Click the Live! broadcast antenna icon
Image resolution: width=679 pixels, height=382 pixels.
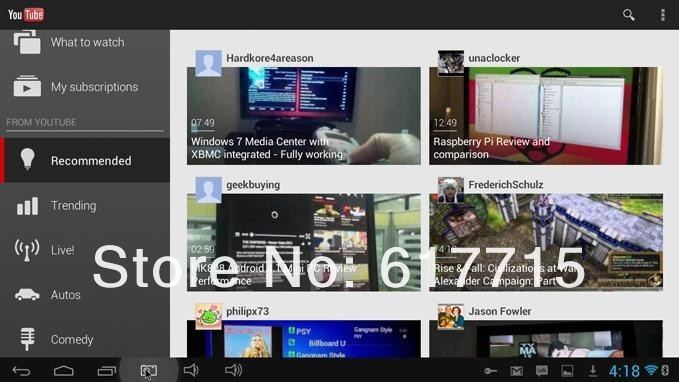tap(27, 250)
